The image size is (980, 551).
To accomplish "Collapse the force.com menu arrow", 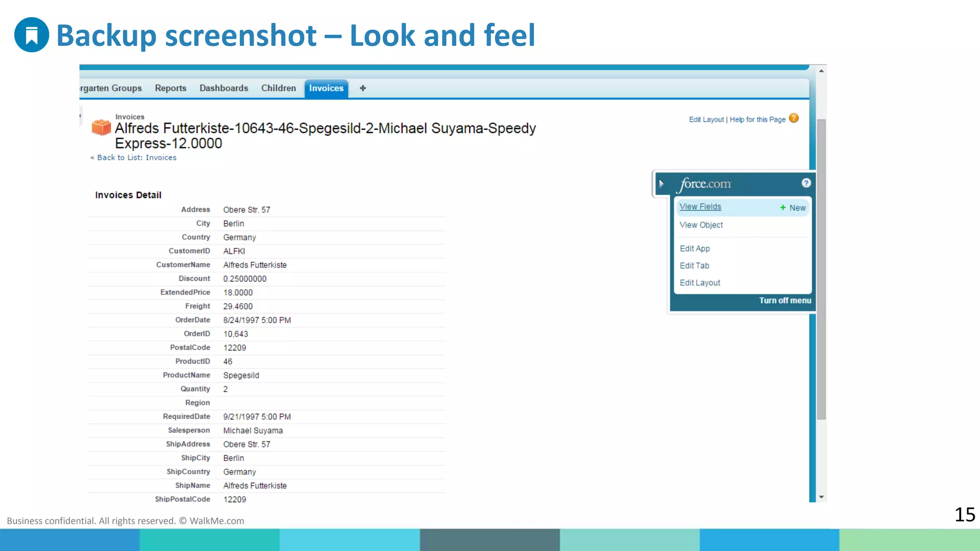I will [661, 184].
